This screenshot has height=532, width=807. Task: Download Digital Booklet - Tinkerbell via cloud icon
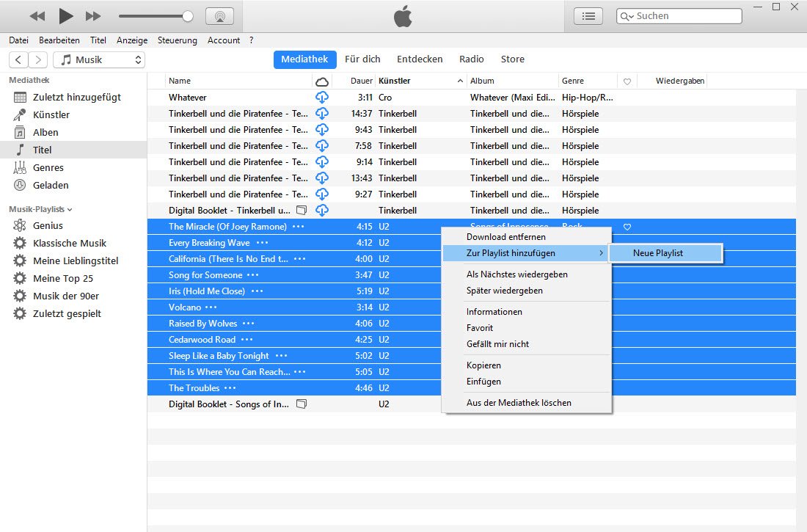coord(322,210)
